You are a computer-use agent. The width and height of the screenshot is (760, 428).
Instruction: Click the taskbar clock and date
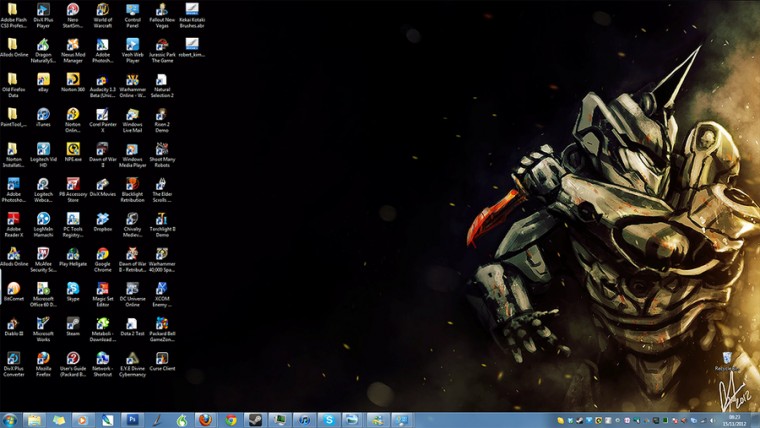click(735, 420)
